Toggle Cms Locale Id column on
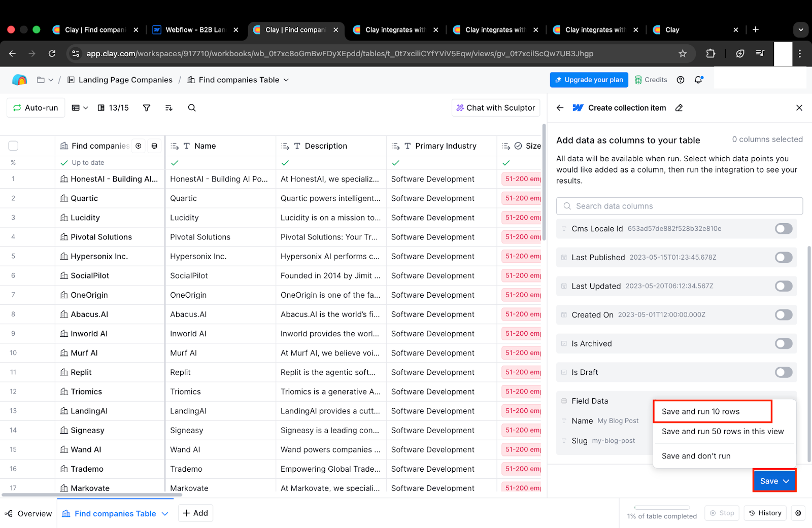 point(784,229)
